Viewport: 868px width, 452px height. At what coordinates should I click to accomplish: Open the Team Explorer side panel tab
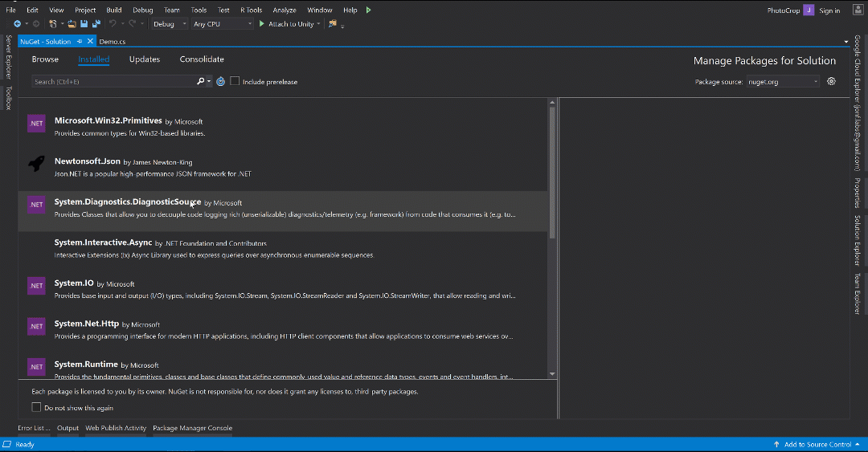[x=857, y=294]
